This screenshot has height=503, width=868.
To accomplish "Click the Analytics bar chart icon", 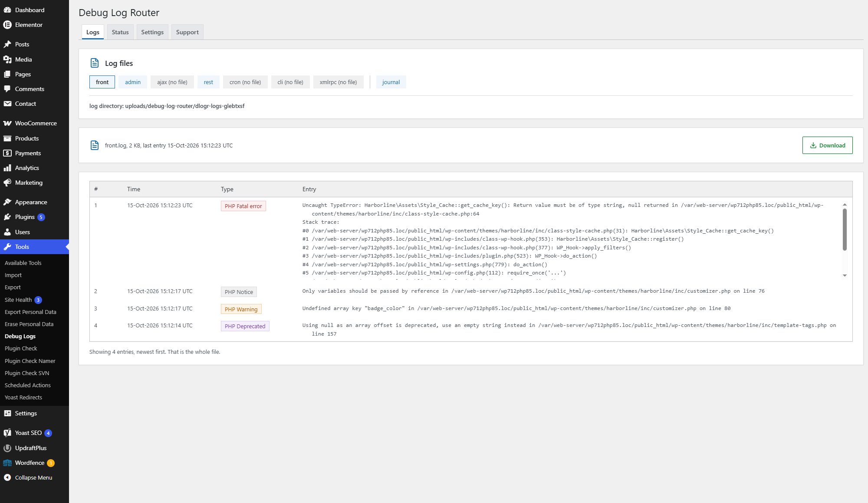I will [x=7, y=168].
